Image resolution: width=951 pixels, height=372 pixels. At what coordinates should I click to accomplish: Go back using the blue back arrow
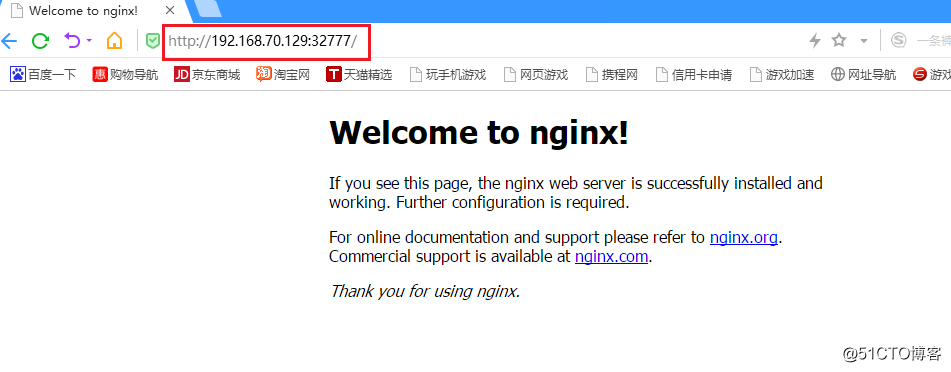pyautogui.click(x=8, y=41)
